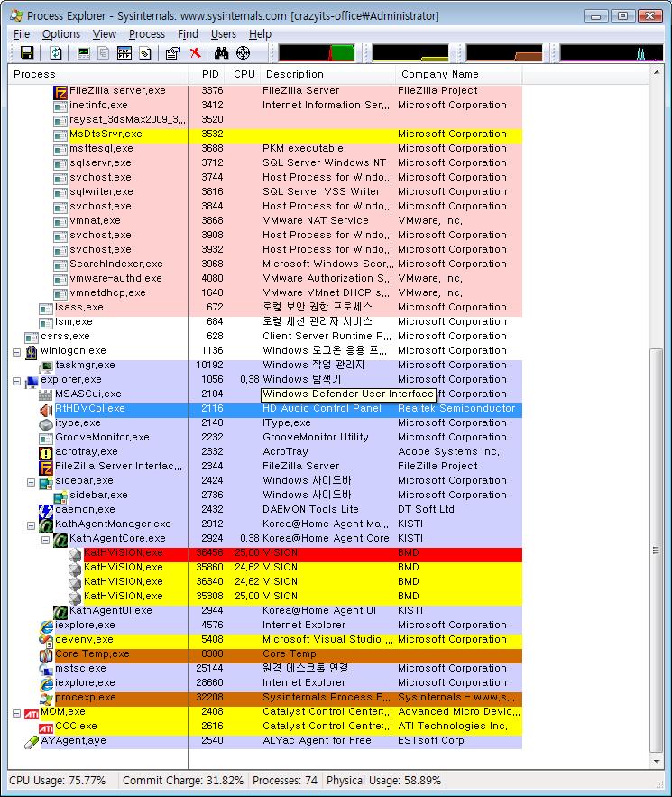Viewport: 672px width, 797px height.
Task: Open System Information from the toolbar
Action: [84, 53]
